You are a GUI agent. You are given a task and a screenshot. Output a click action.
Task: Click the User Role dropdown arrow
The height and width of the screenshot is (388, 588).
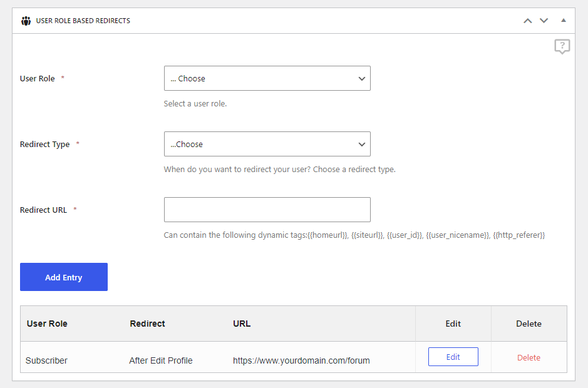tap(361, 79)
